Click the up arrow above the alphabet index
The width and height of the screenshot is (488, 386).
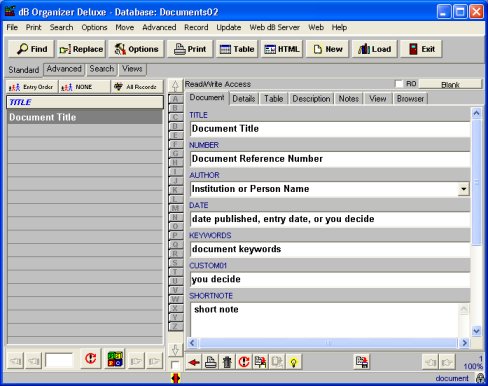click(175, 86)
